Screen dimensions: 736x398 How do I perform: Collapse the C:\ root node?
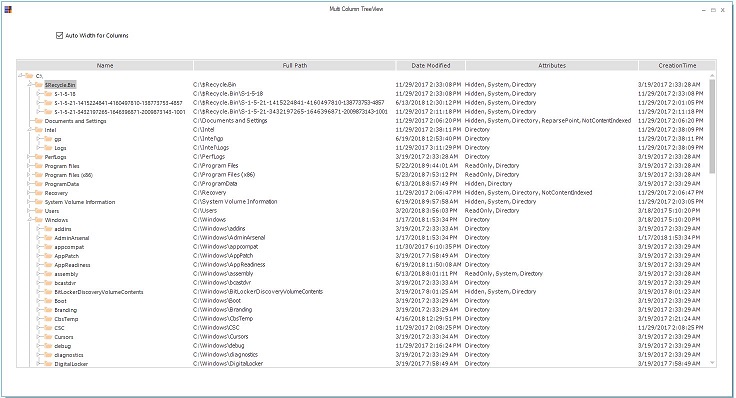(21, 76)
